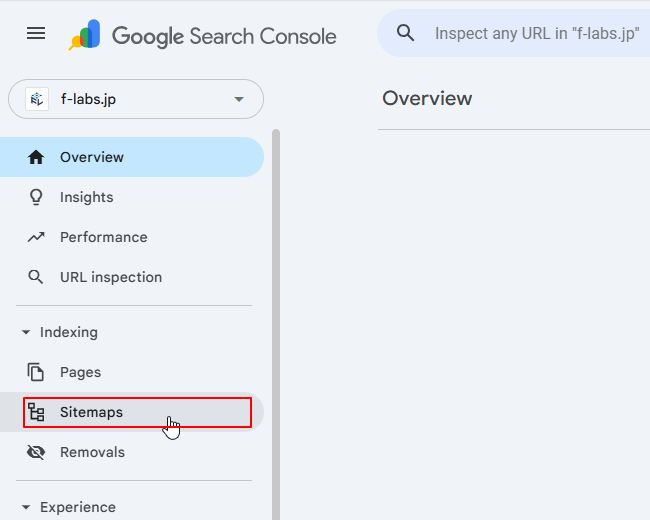
Task: Click the Indexing section label
Action: pyautogui.click(x=69, y=332)
